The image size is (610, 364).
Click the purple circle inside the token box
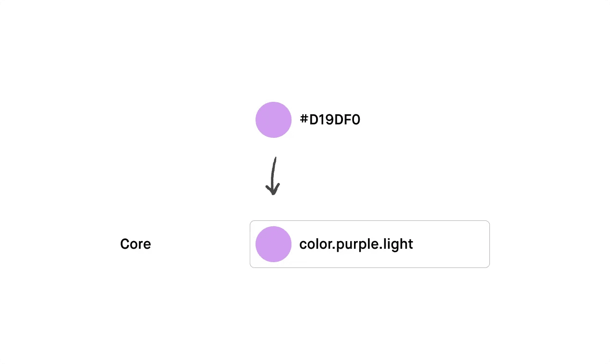[x=273, y=244]
